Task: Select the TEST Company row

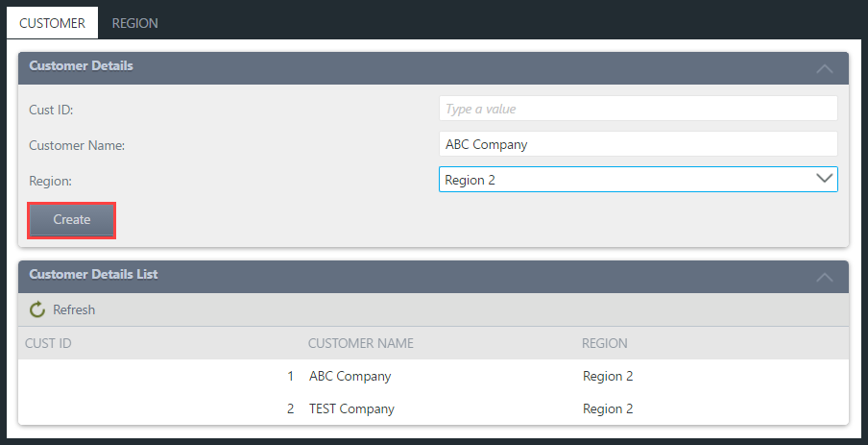Action: pos(351,408)
